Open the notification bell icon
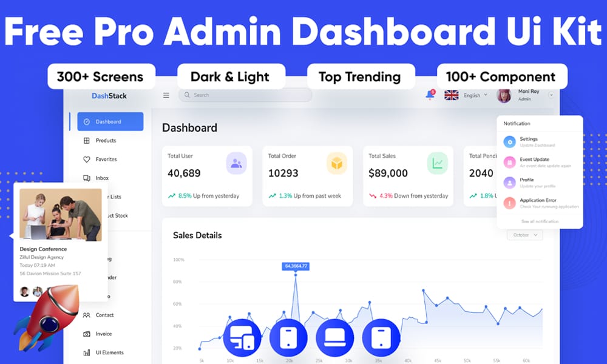The image size is (607, 364). (430, 95)
